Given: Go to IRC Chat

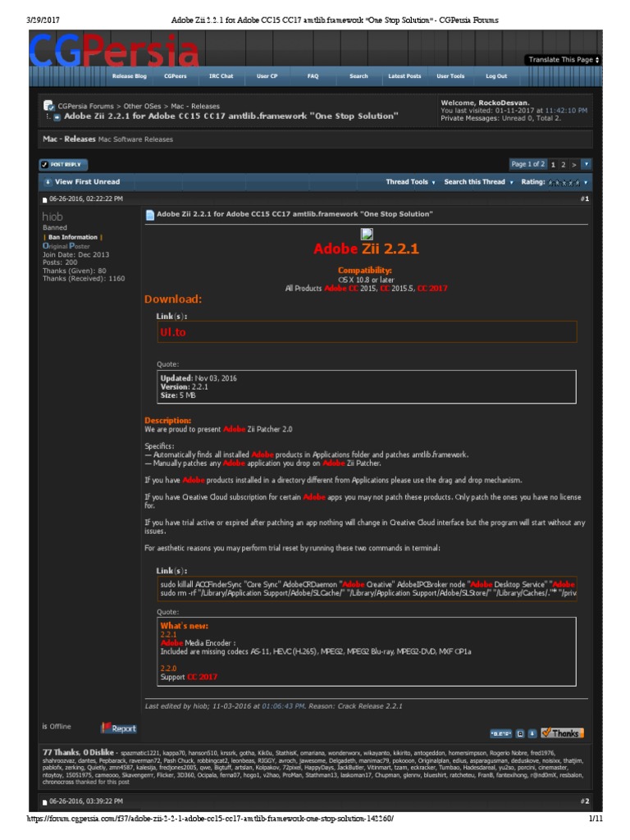Looking at the screenshot, I should (221, 76).
